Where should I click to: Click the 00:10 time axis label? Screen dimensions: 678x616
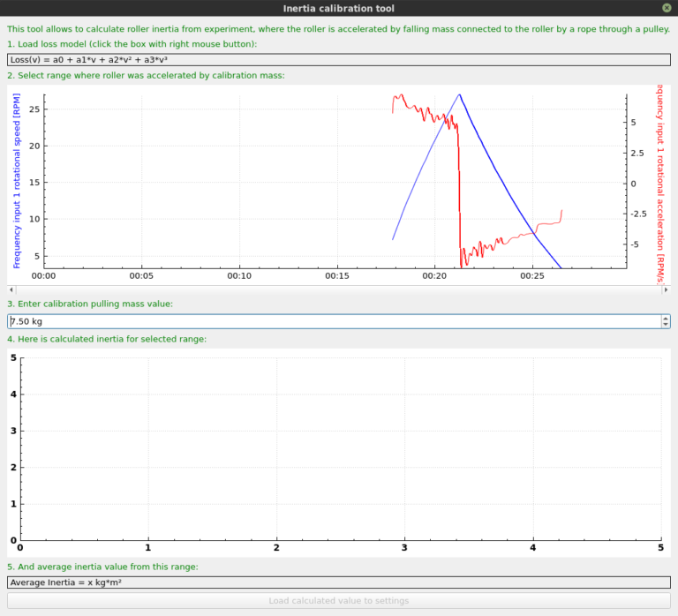pyautogui.click(x=239, y=276)
